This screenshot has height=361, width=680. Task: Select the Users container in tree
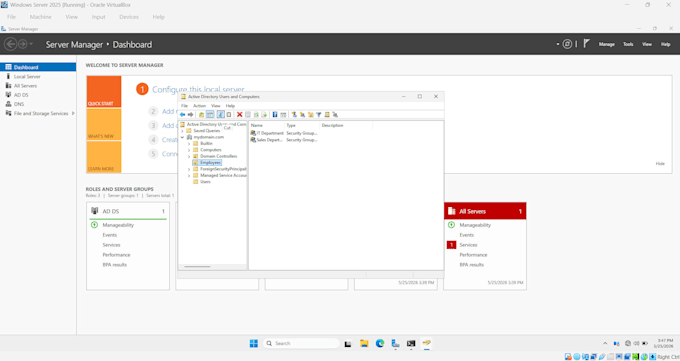pyautogui.click(x=205, y=182)
